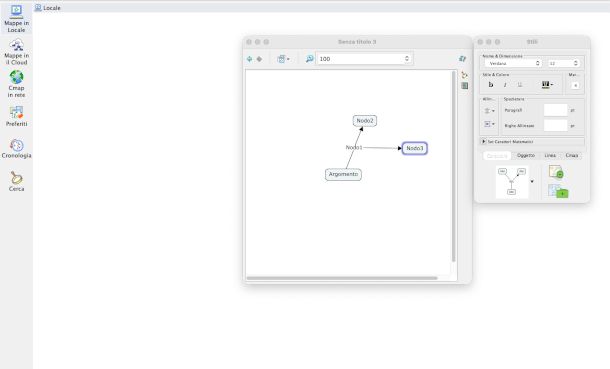The height and width of the screenshot is (369, 610).
Task: Click the back navigation arrow in map toolbar
Action: [x=249, y=59]
